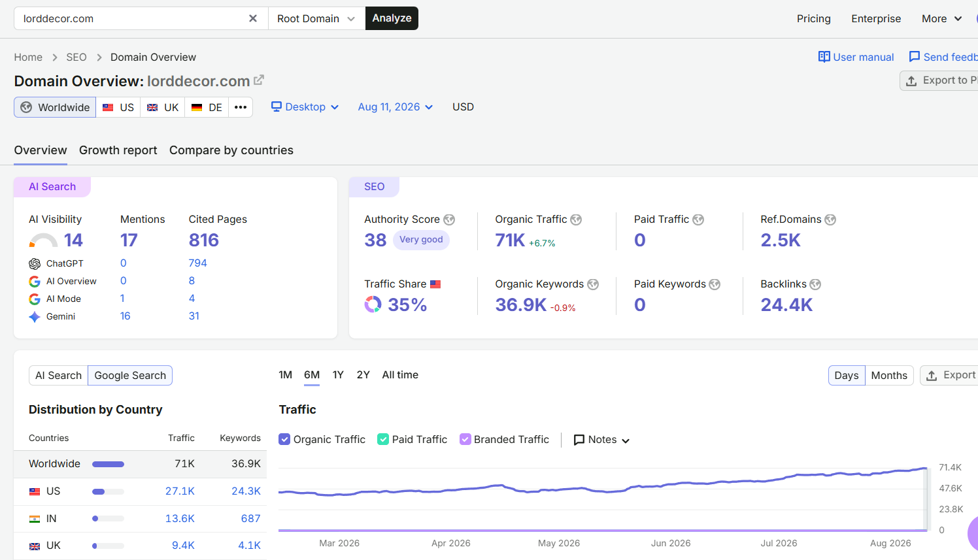This screenshot has width=978, height=560.
Task: Open the Pricing link
Action: (x=814, y=18)
